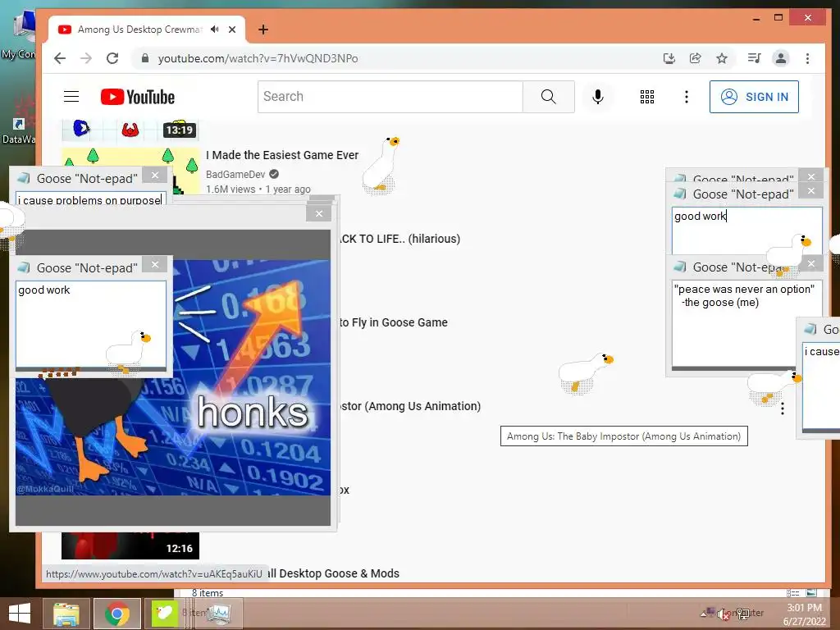Go back in Chrome browser
The height and width of the screenshot is (630, 840).
[x=60, y=58]
